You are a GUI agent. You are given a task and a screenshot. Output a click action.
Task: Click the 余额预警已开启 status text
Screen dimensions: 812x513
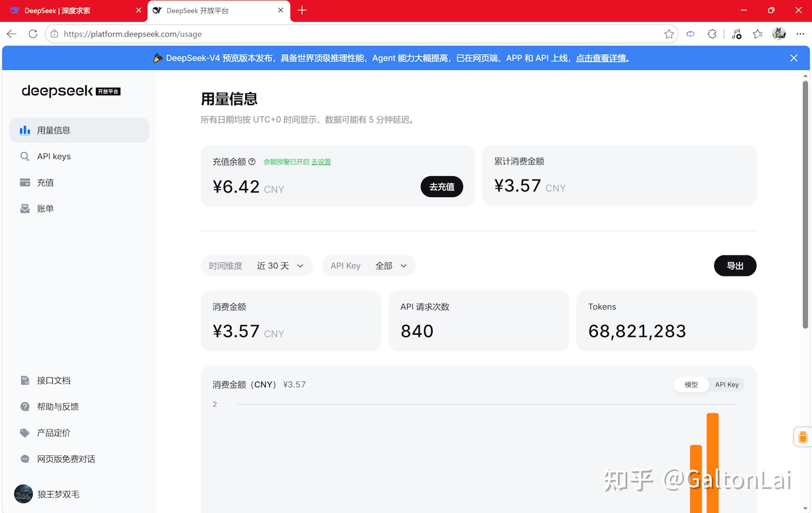286,162
